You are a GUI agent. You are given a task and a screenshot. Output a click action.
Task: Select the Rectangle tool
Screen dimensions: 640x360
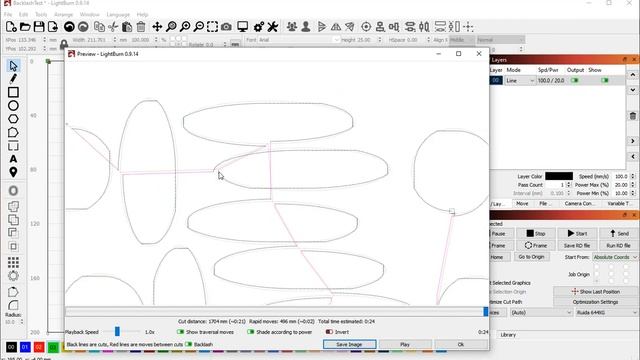13,92
